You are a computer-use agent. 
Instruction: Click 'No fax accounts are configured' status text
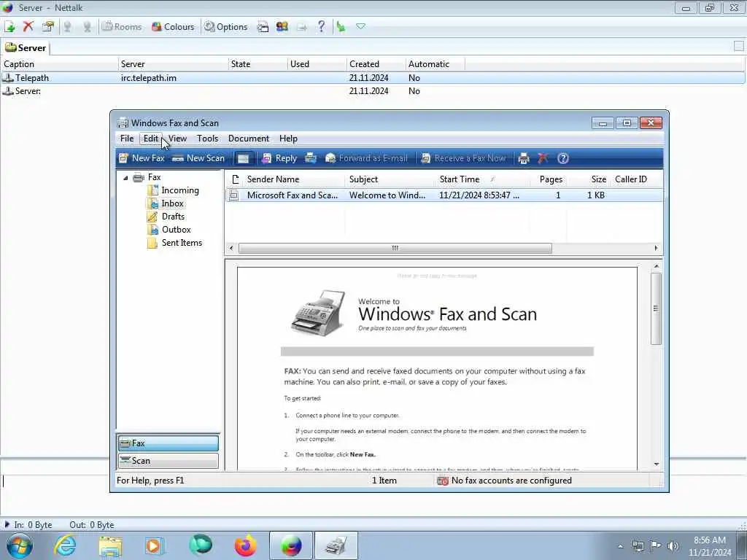tap(511, 481)
